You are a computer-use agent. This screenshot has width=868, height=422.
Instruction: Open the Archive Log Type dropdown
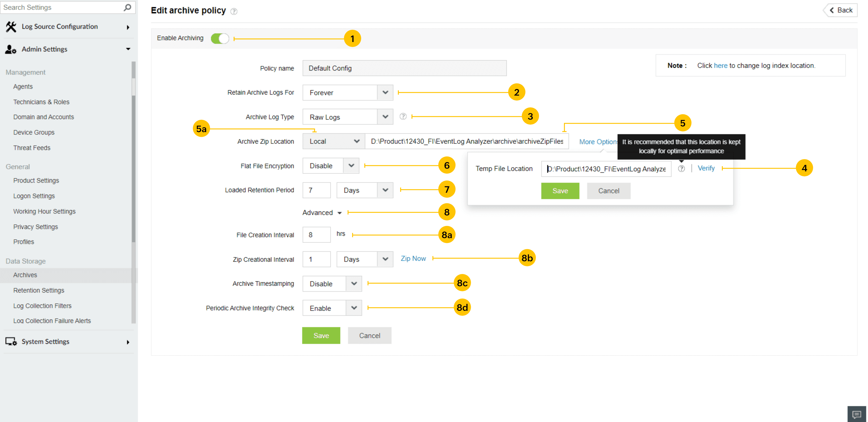click(347, 117)
